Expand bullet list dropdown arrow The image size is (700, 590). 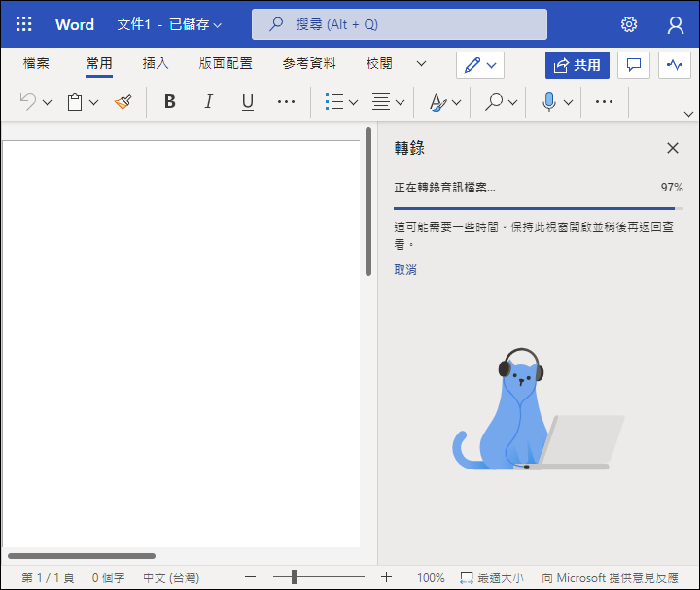(353, 103)
